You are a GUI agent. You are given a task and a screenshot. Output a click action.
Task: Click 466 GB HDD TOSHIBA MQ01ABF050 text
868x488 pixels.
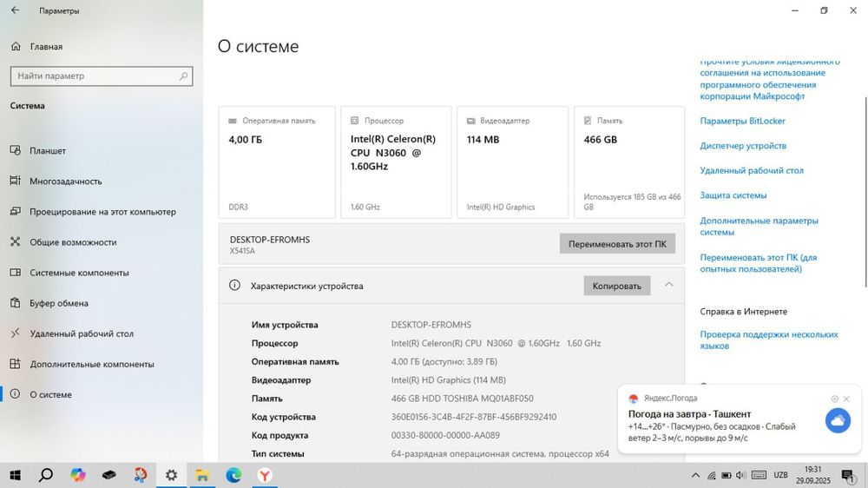(x=462, y=399)
